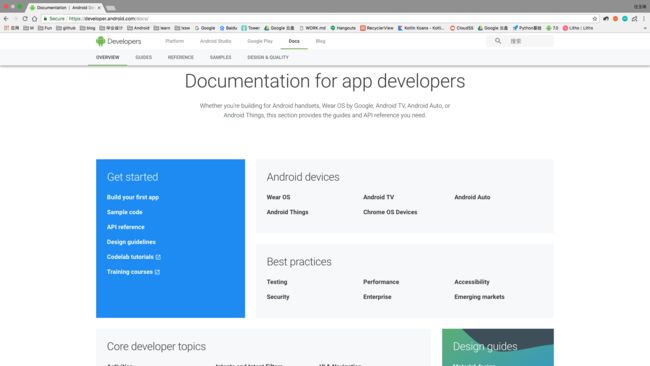The width and height of the screenshot is (650, 366).
Task: Click the orange circular extension icon
Action: tap(615, 19)
